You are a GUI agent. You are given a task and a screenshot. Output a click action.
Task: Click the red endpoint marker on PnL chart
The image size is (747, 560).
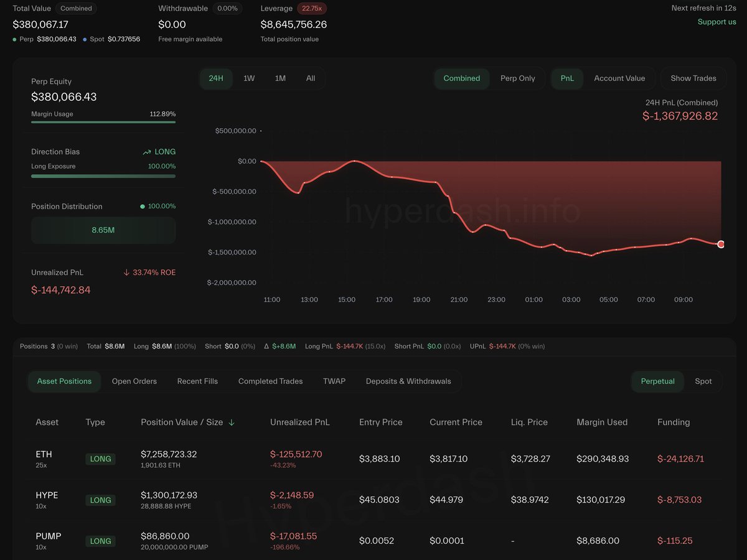coord(721,245)
